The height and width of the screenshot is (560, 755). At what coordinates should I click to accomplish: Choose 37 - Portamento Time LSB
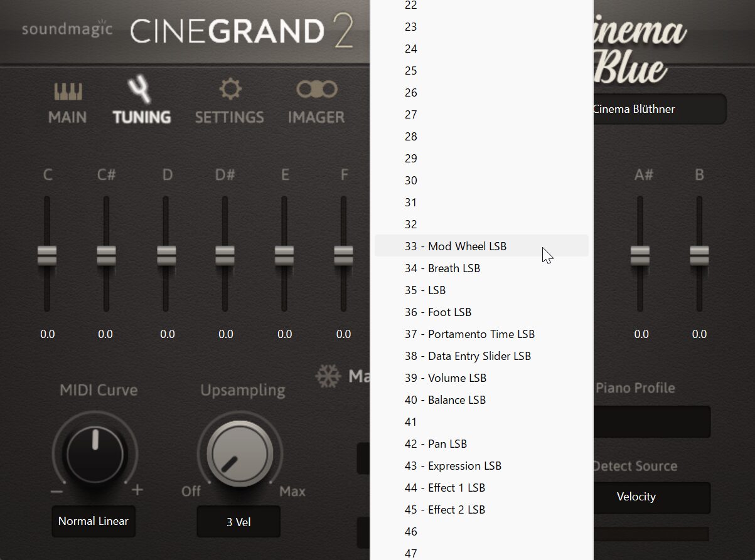tap(481, 334)
